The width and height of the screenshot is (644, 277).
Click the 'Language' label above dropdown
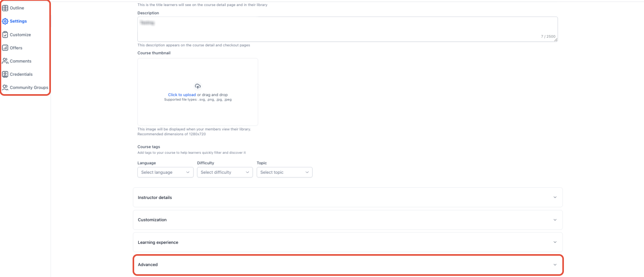coord(147,163)
